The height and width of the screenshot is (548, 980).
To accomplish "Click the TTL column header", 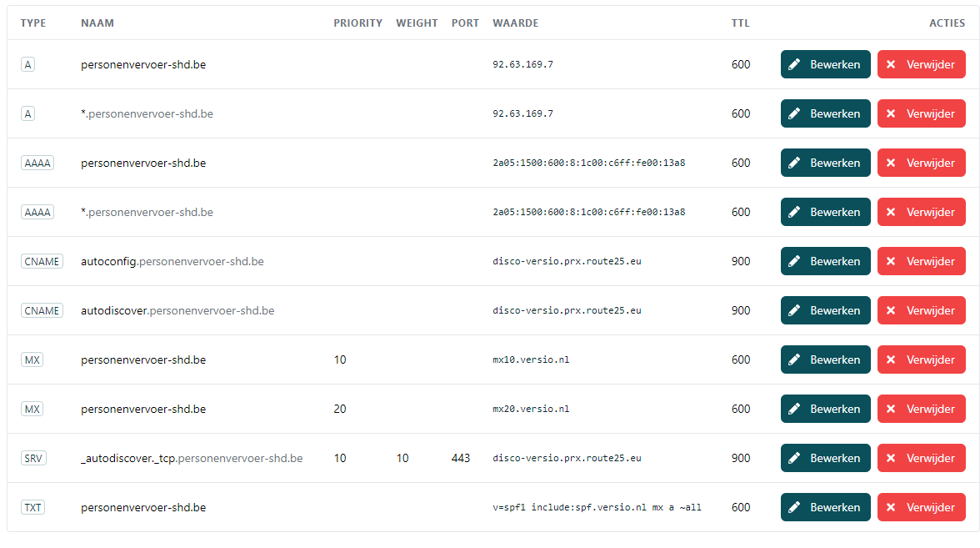I will [740, 23].
